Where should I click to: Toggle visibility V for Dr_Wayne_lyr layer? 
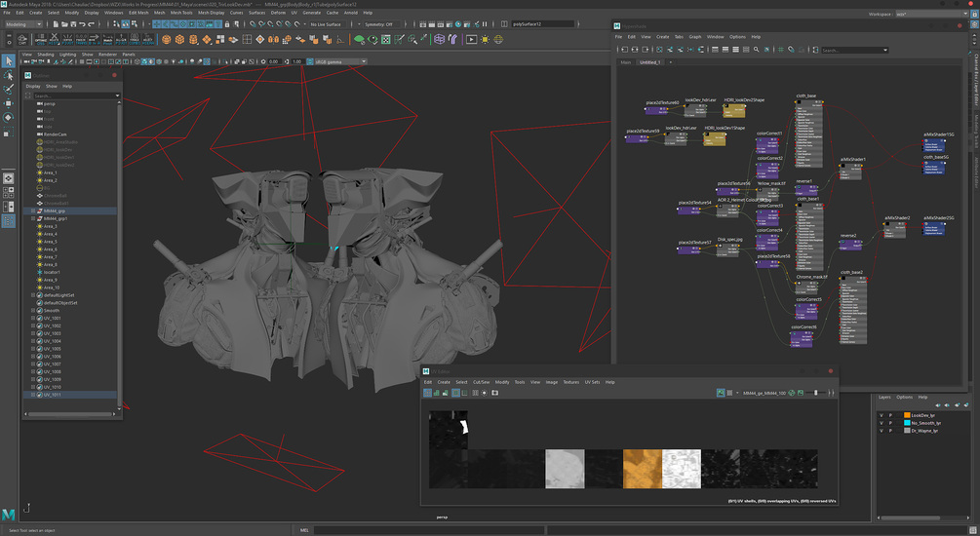881,432
